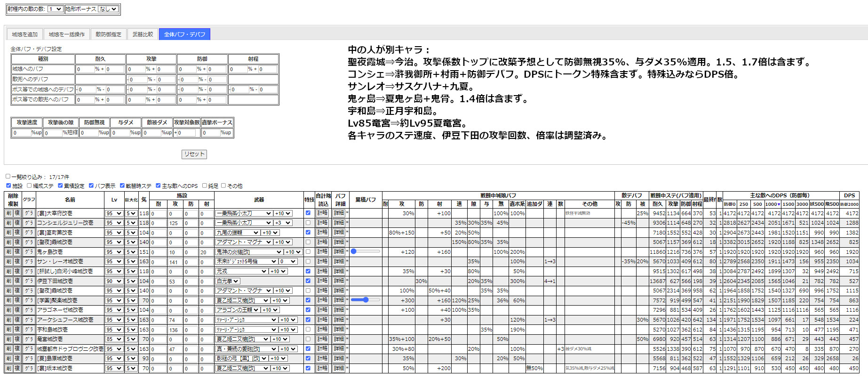Click 削 delete button for [裏]大宰府改壱 row
This screenshot has width=868, height=388.
[x=8, y=213]
